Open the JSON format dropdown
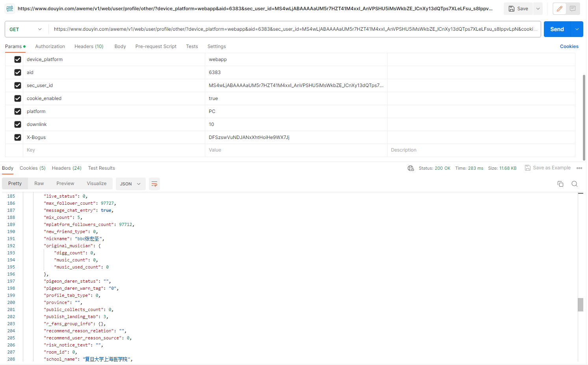This screenshot has width=588, height=365. click(x=130, y=183)
